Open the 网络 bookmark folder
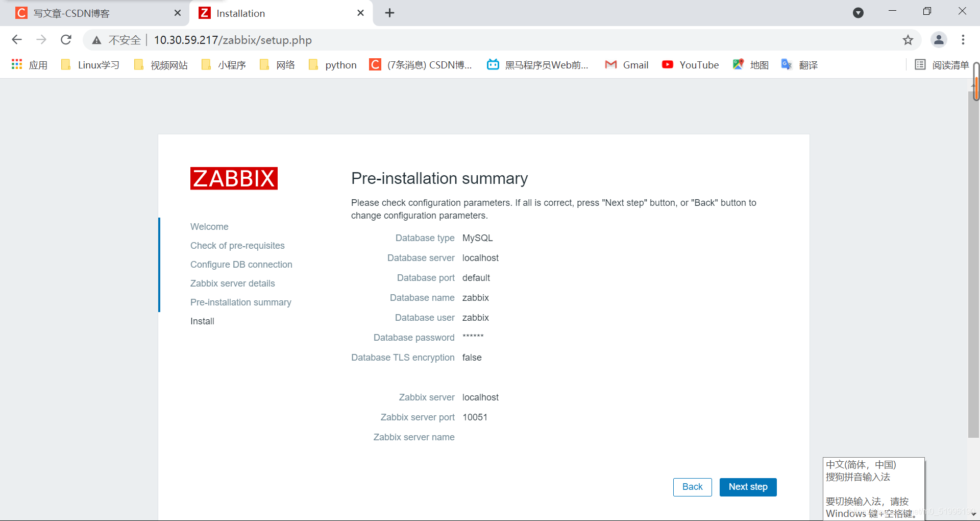 [277, 65]
